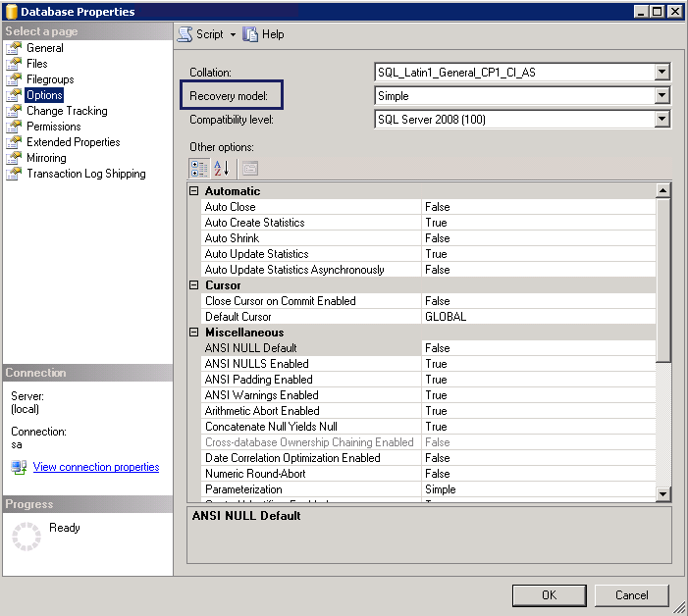Select Concatenate Null Yields Null row
This screenshot has height=616, width=688.
428,426
